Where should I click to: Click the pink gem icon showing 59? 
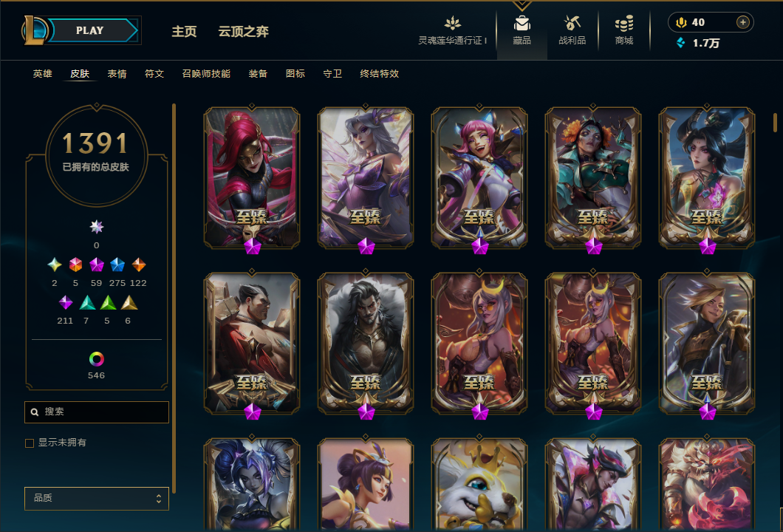(96, 265)
